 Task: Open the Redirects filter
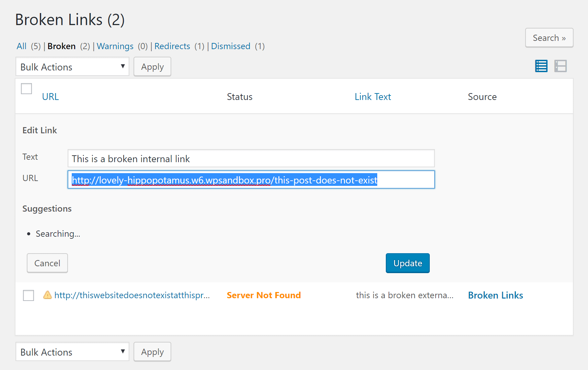pos(172,46)
